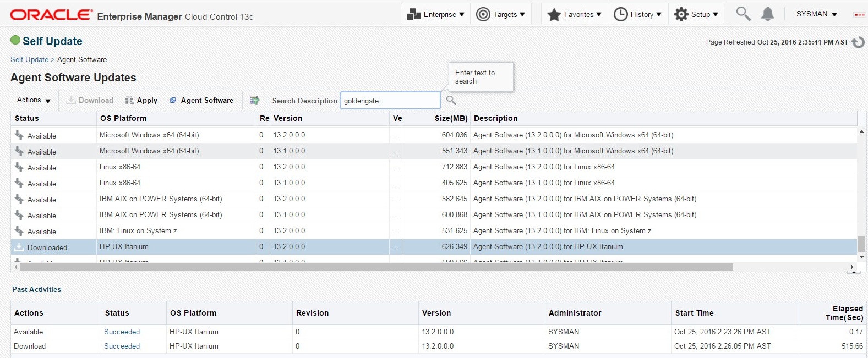Click the red dots accessibility icon
This screenshot has height=358, width=868.
click(x=859, y=15)
